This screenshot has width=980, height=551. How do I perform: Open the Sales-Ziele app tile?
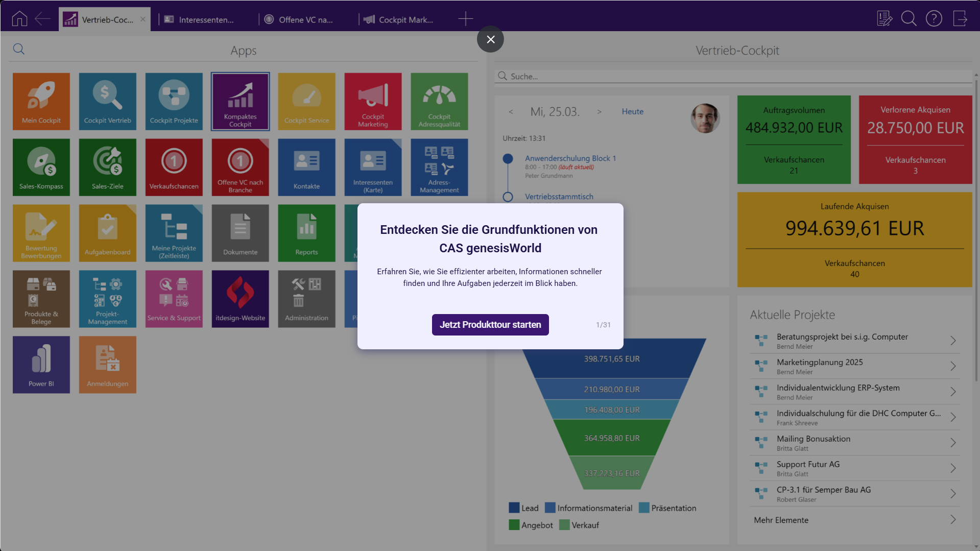[x=108, y=167]
